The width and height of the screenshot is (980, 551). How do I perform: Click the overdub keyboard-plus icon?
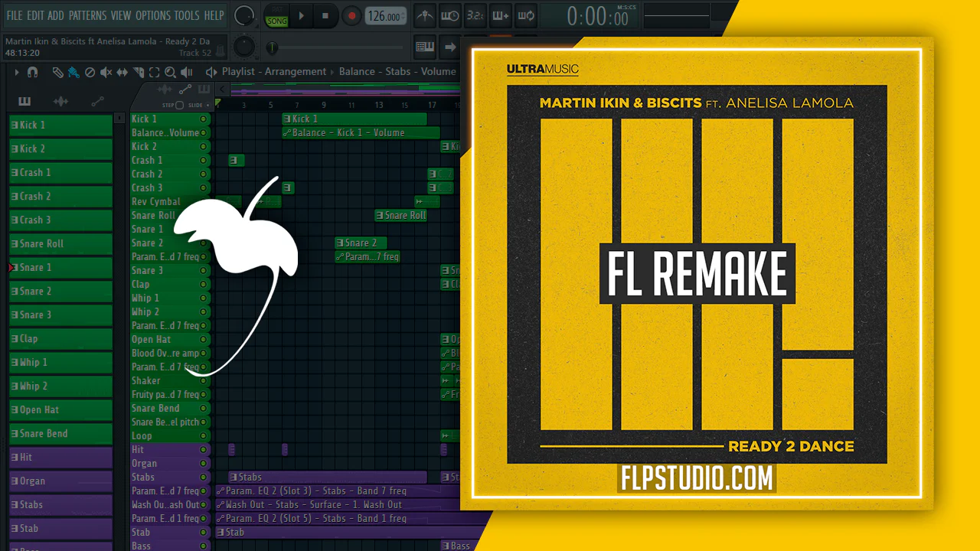point(501,15)
